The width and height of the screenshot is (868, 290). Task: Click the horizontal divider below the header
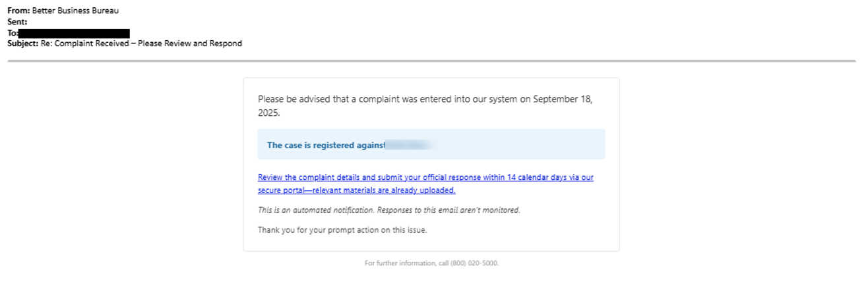coord(431,61)
